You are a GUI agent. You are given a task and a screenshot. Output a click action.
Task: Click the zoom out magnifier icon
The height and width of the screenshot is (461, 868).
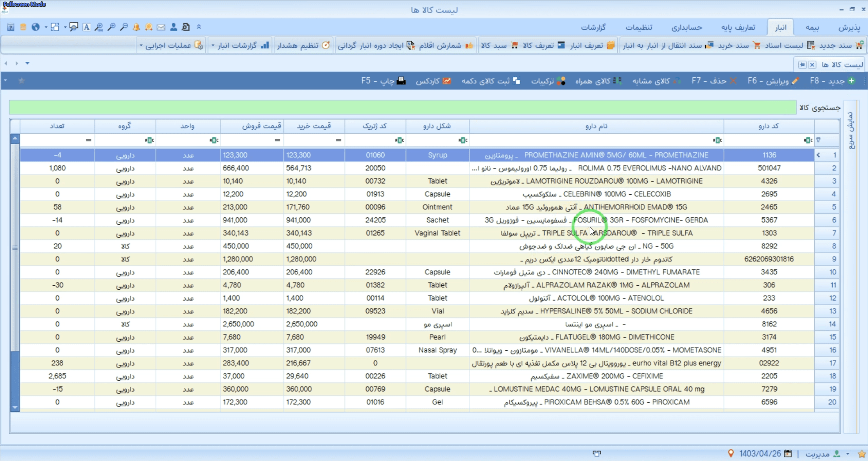point(124,27)
